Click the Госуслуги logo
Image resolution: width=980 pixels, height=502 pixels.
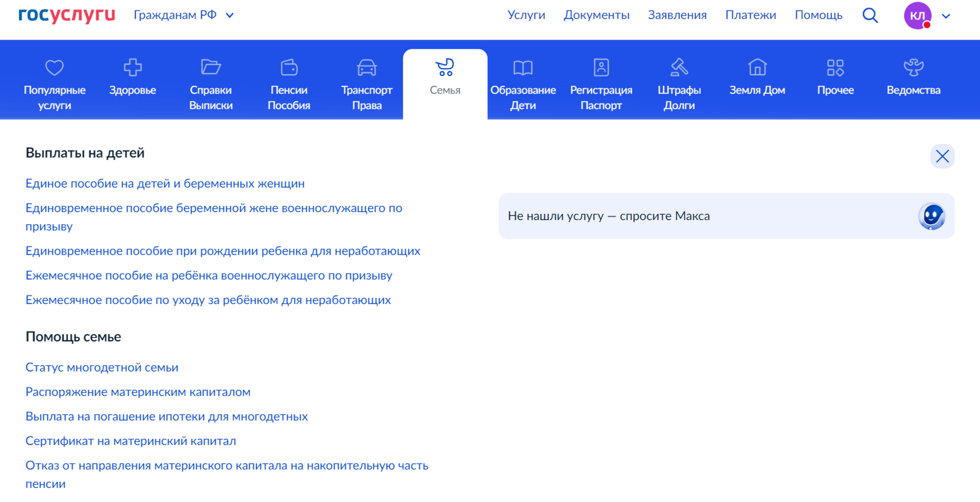[66, 15]
